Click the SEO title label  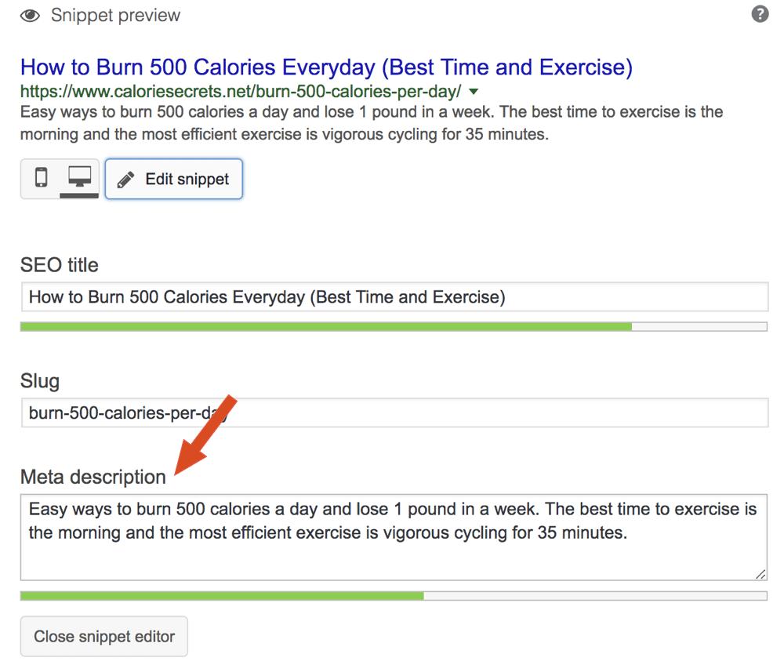click(60, 265)
